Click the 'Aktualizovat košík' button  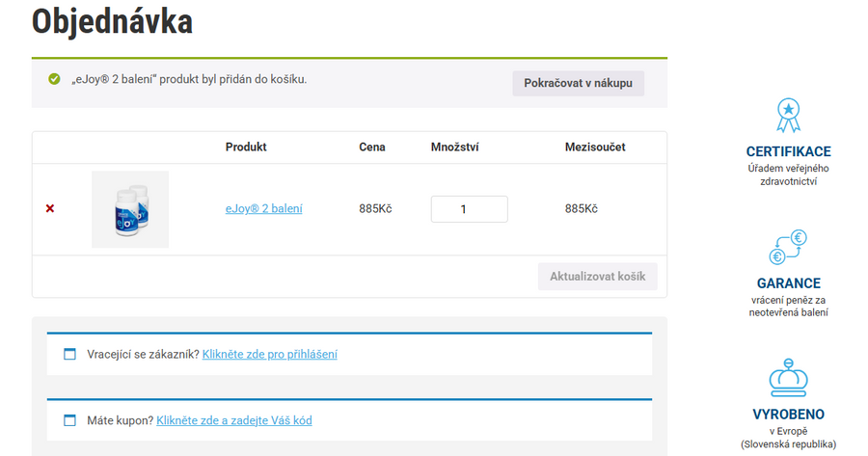tap(598, 277)
